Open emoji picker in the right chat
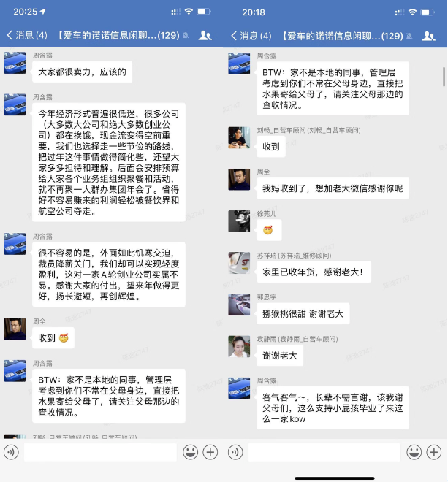The height and width of the screenshot is (482, 448). 414,452
